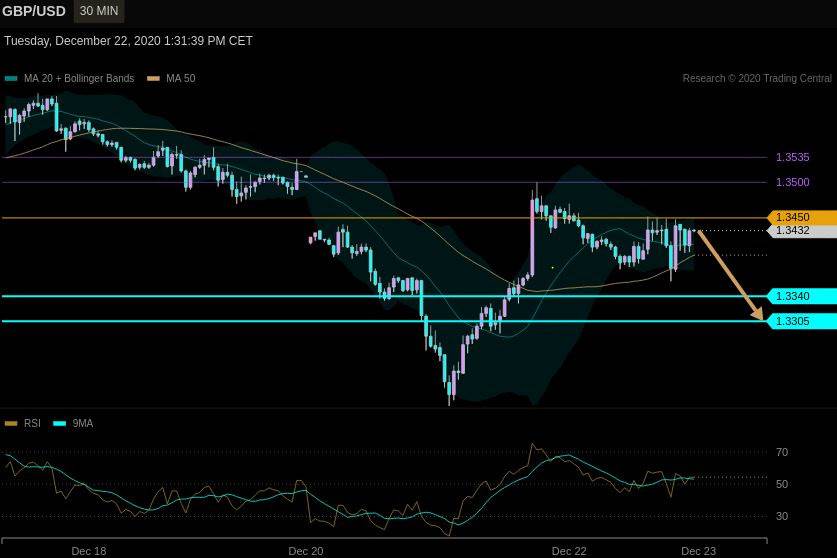Select the cyan 1.3340 support price tag
Viewport: 837px width, 558px height.
point(802,296)
